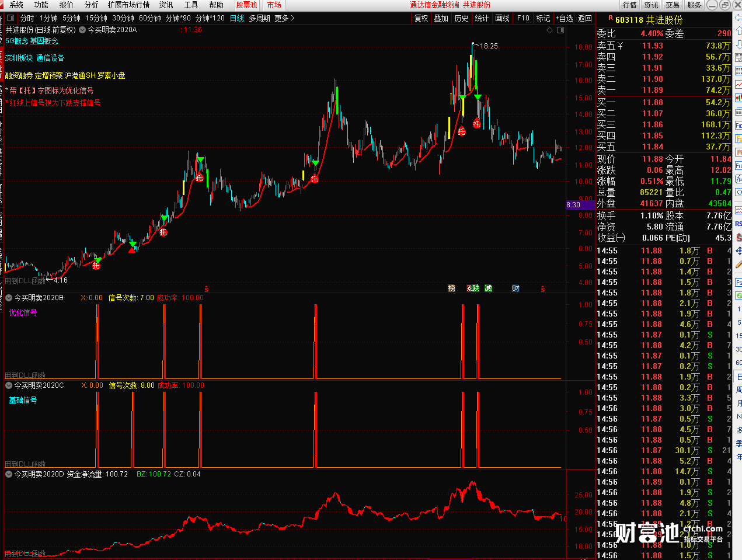Click the 标记 toolbar button

coord(544,18)
